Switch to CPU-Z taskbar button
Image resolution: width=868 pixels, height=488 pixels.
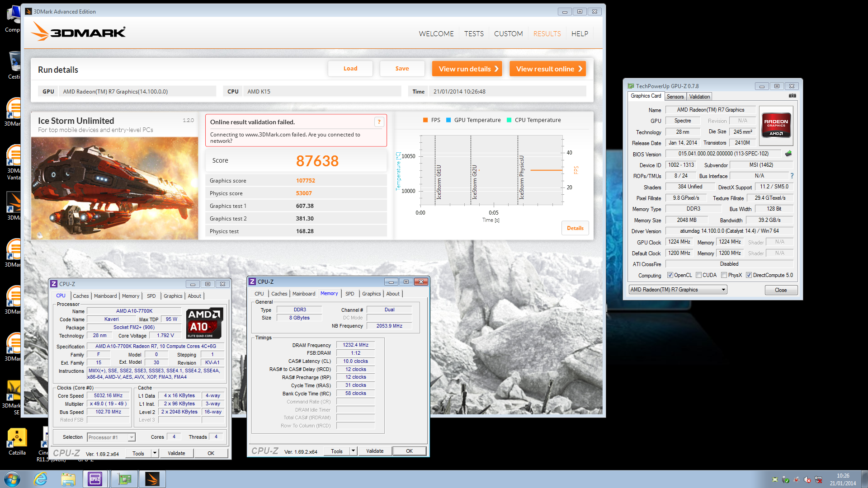point(95,479)
